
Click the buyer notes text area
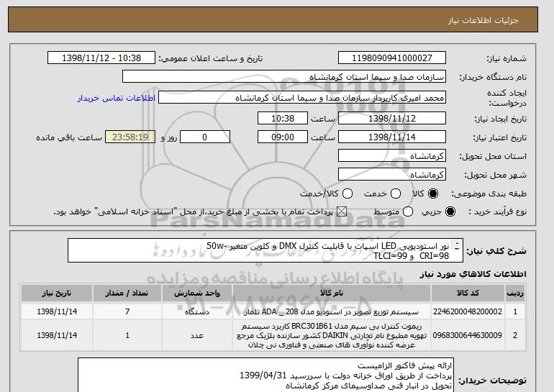[x=265, y=375]
